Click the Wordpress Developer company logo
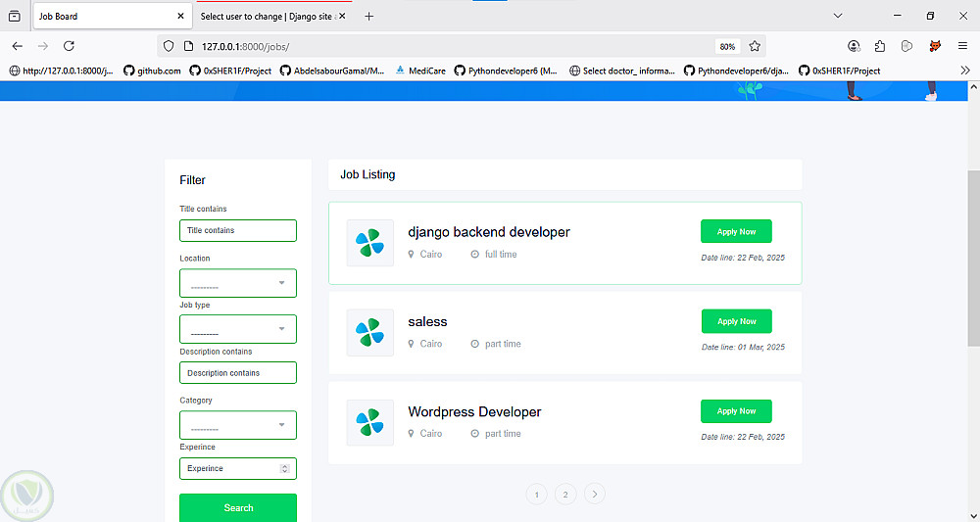The image size is (980, 522). coord(370,423)
